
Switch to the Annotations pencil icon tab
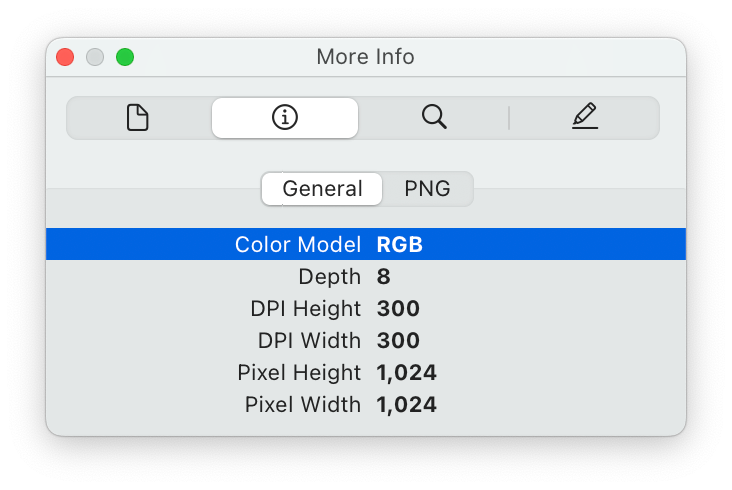[x=585, y=118]
